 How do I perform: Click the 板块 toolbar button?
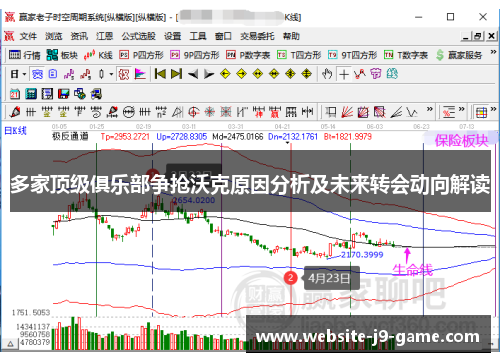pyautogui.click(x=62, y=55)
